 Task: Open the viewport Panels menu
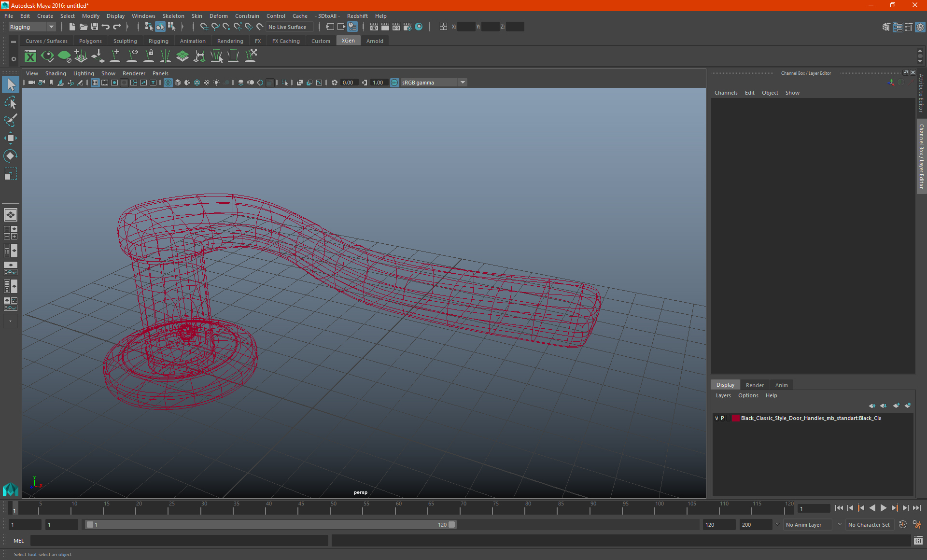[x=160, y=73]
